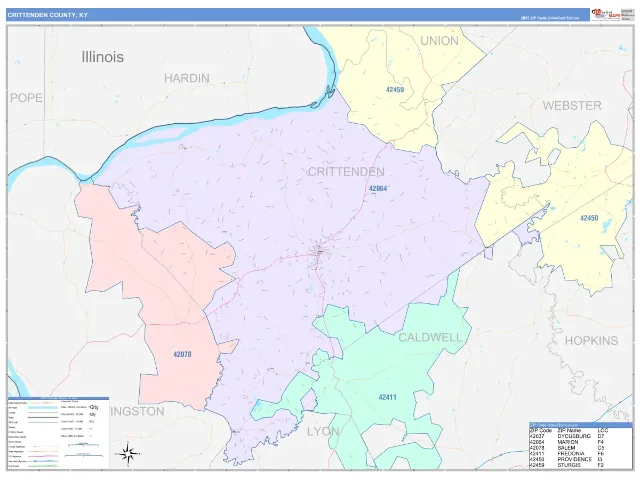Click the 'HARDIN' county label
The height and width of the screenshot is (480, 640).
[x=187, y=78]
